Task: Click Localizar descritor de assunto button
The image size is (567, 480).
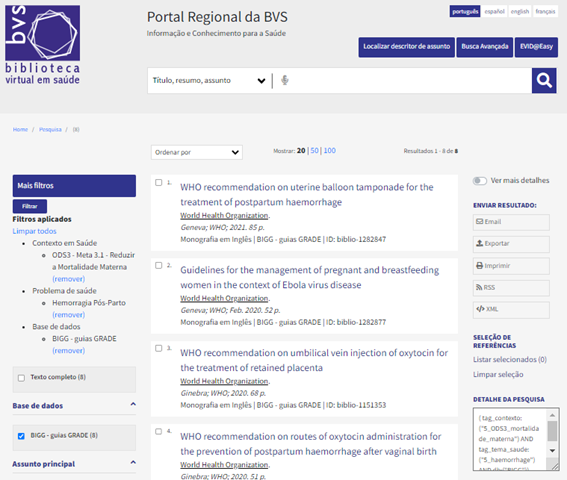Action: click(406, 47)
